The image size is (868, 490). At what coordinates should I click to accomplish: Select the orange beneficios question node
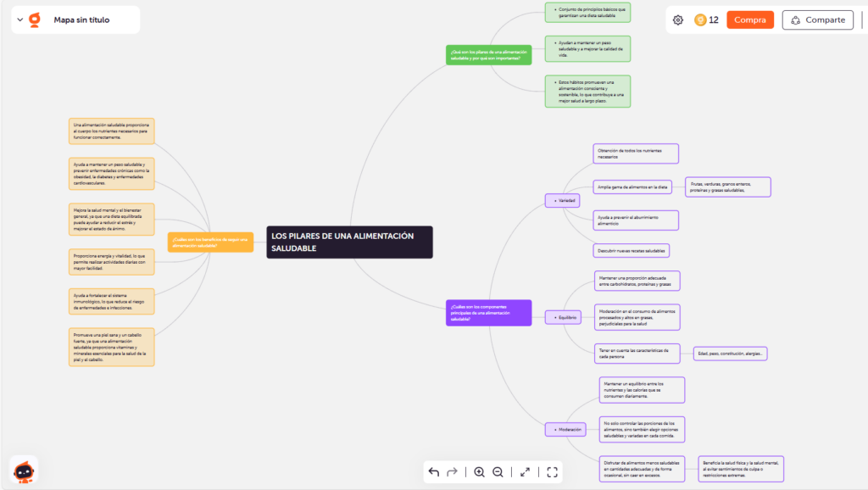pos(210,242)
